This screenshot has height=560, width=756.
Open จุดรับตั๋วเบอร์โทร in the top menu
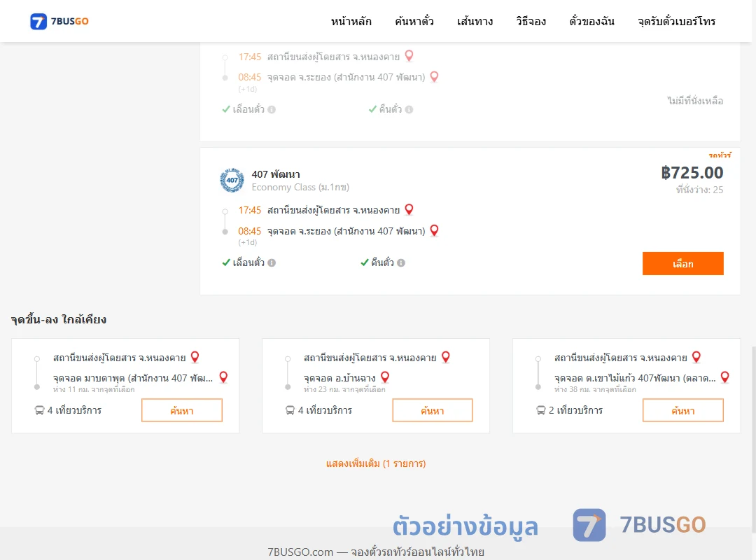(x=676, y=21)
